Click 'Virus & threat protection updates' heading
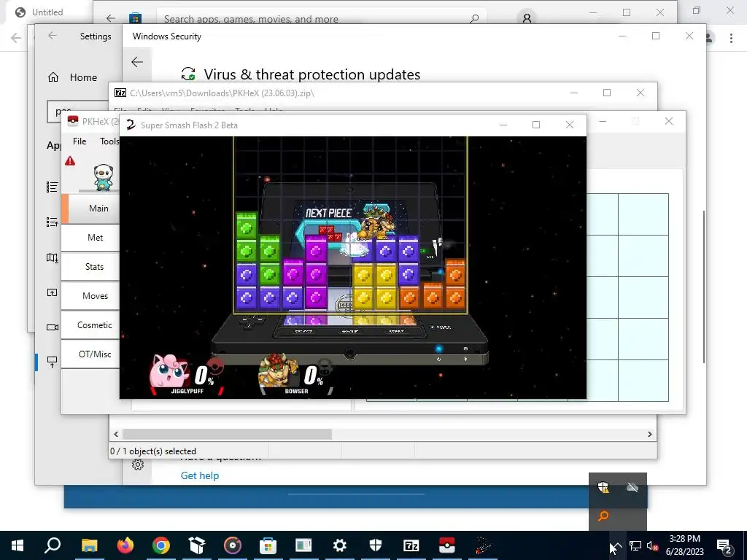The height and width of the screenshot is (560, 747). [312, 74]
